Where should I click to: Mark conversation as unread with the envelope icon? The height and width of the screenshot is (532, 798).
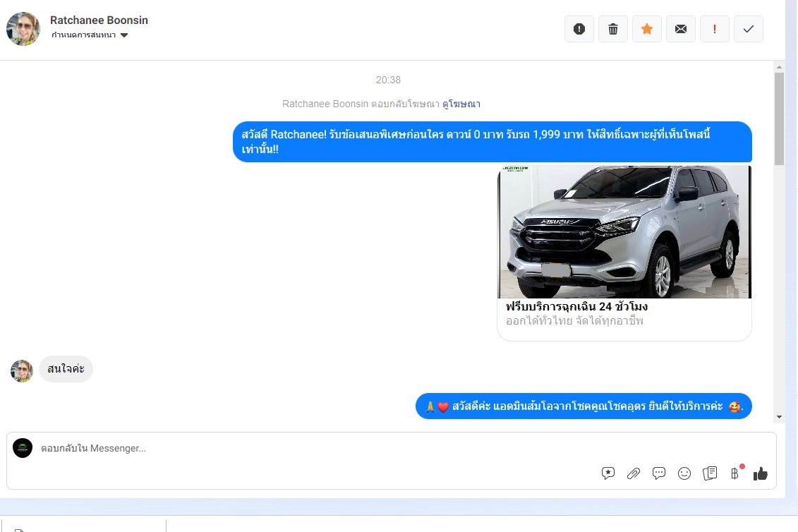click(x=680, y=29)
